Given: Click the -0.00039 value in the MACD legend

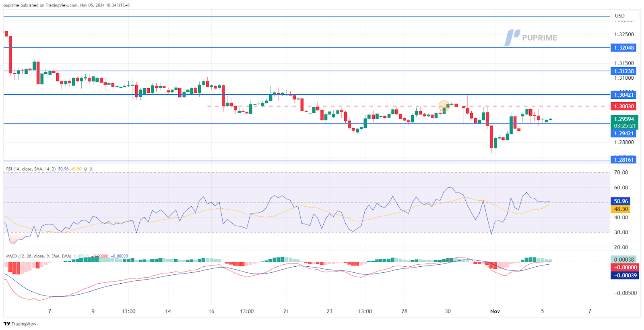Looking at the screenshot, I should pyautogui.click(x=119, y=256).
